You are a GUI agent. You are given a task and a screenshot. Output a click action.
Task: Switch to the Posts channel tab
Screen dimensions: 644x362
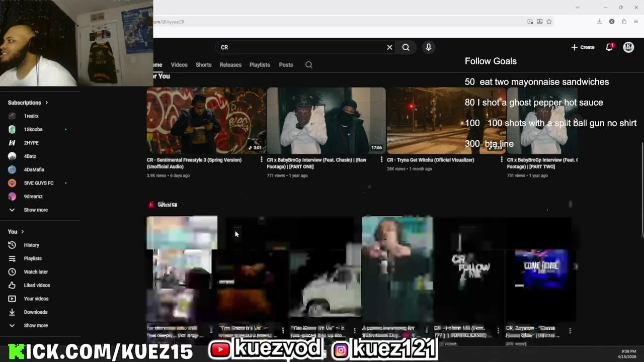click(286, 65)
